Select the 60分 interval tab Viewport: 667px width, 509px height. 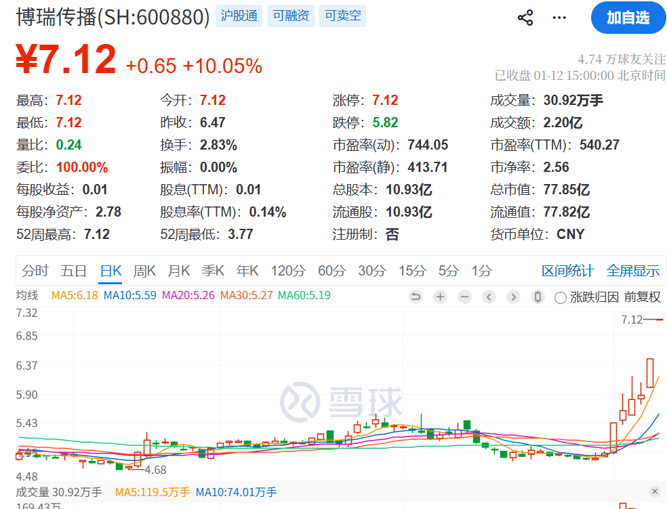tap(331, 270)
